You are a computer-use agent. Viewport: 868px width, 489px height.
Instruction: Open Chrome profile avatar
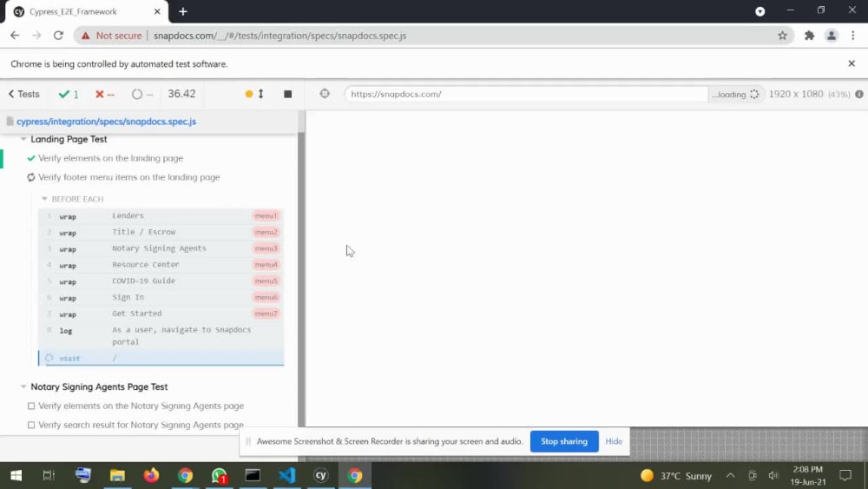point(831,36)
